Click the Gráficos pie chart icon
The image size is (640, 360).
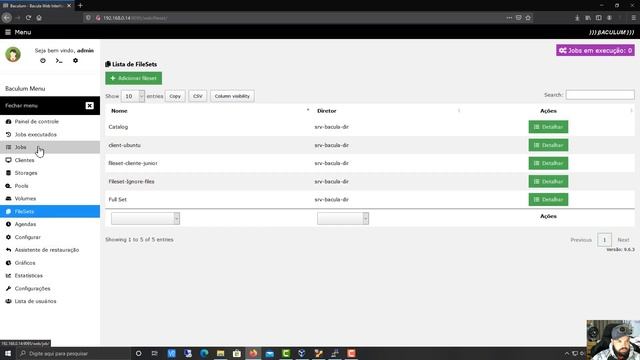(x=8, y=263)
